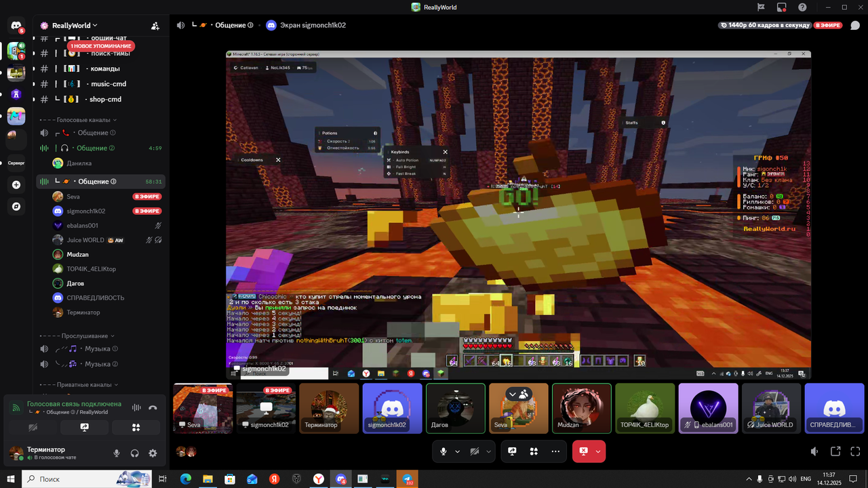Open the ReallyWorld server dropdown menu
This screenshot has width=868, height=488.
point(75,26)
